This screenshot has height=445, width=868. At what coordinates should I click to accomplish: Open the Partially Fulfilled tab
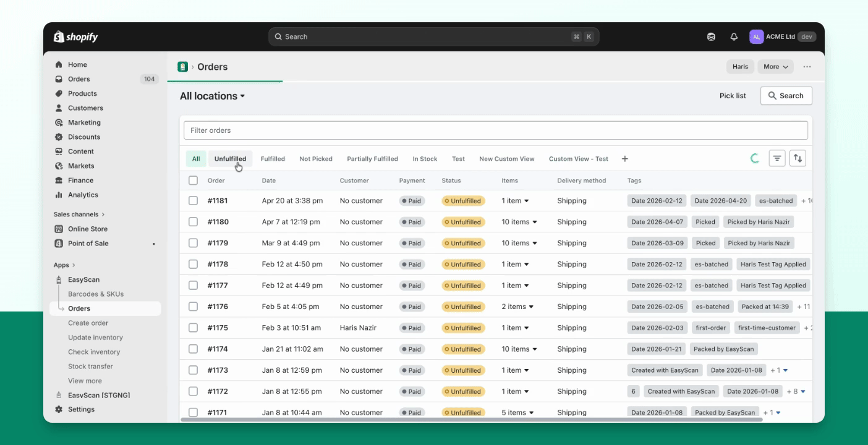tap(372, 159)
